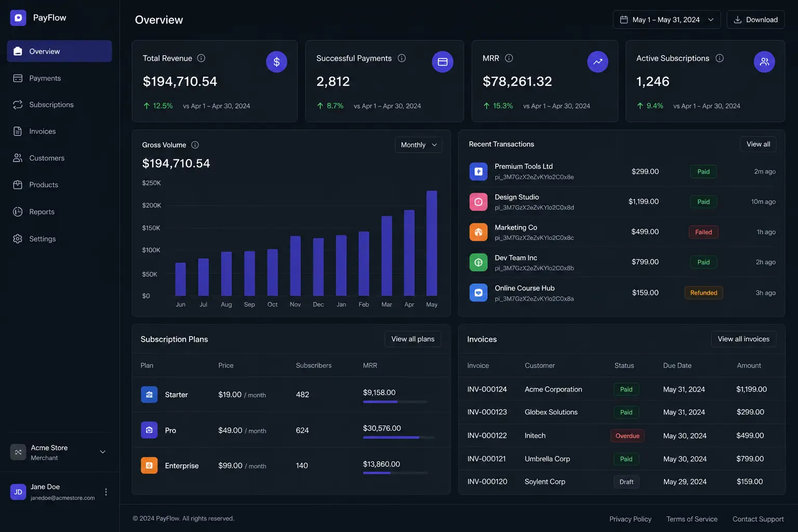The image size is (798, 532).
Task: Open Invoices in the sidebar
Action: [59, 131]
